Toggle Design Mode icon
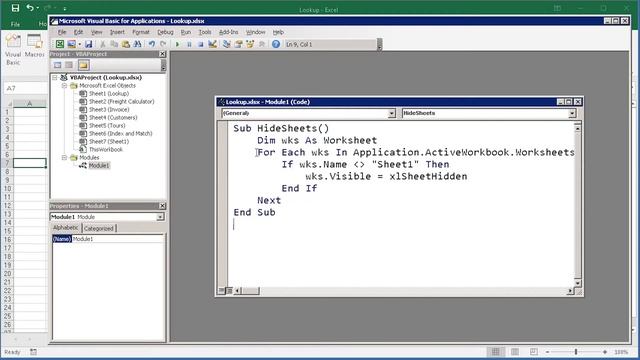The width and height of the screenshot is (640, 360). coord(212,44)
